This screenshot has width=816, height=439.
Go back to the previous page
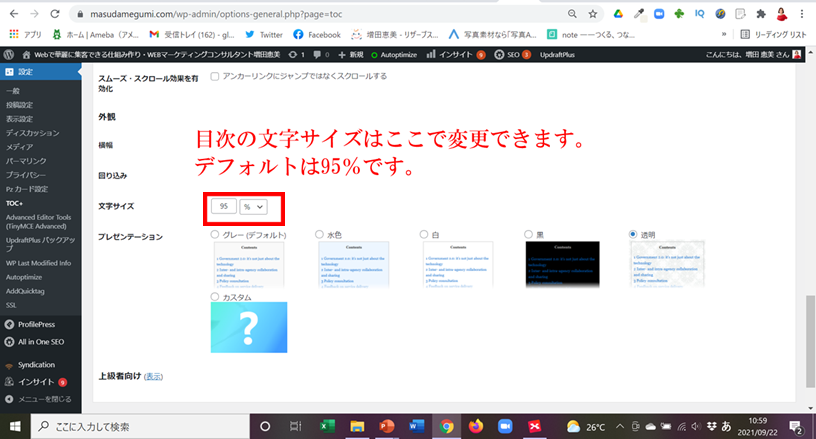pos(14,14)
